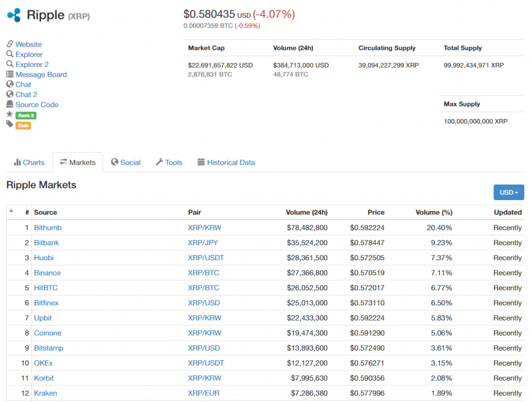Viewport: 532px width, 402px height.
Task: Open the Explorer 2 link
Action: point(32,64)
